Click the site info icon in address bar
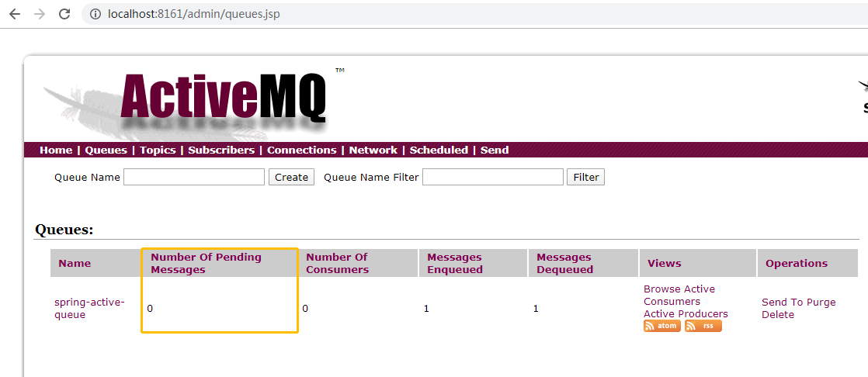Screen dimensions: 868x377 coord(95,14)
